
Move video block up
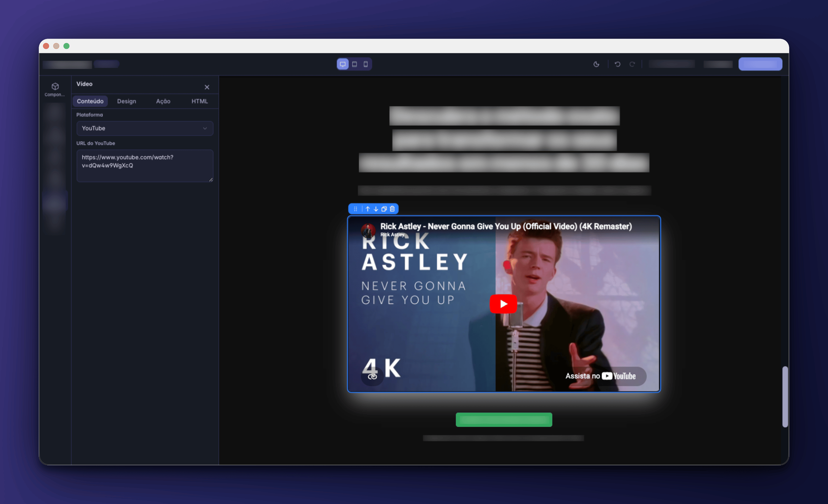click(368, 209)
